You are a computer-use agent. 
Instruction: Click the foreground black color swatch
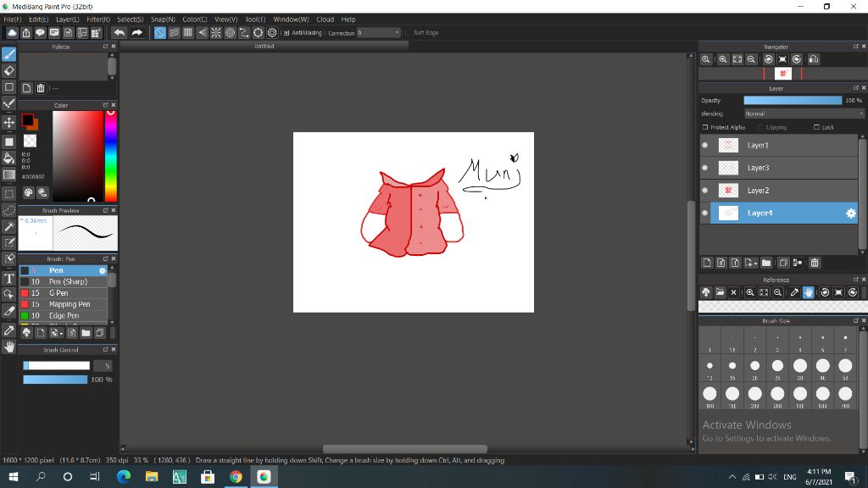pyautogui.click(x=27, y=120)
